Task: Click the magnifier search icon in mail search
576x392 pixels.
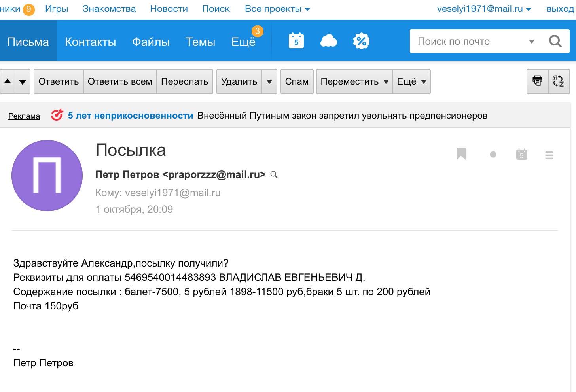Action: 555,41
